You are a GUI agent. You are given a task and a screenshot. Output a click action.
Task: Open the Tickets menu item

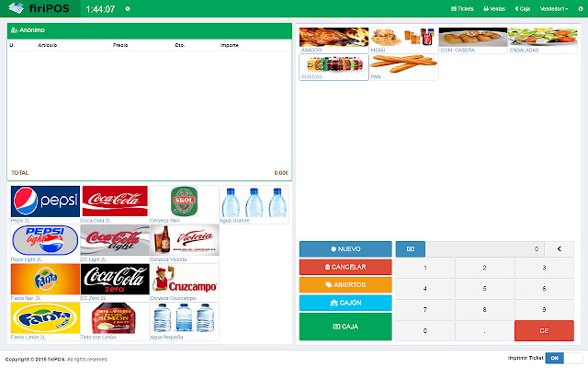pyautogui.click(x=462, y=8)
